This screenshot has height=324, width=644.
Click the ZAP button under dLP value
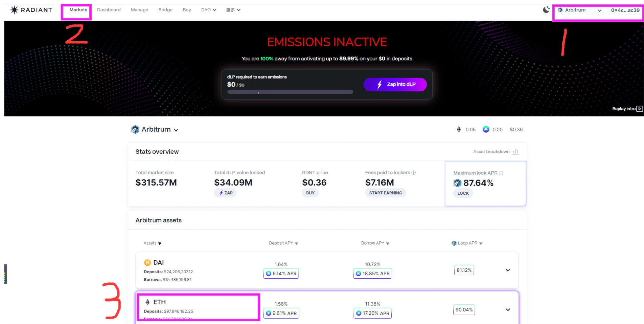(x=225, y=193)
